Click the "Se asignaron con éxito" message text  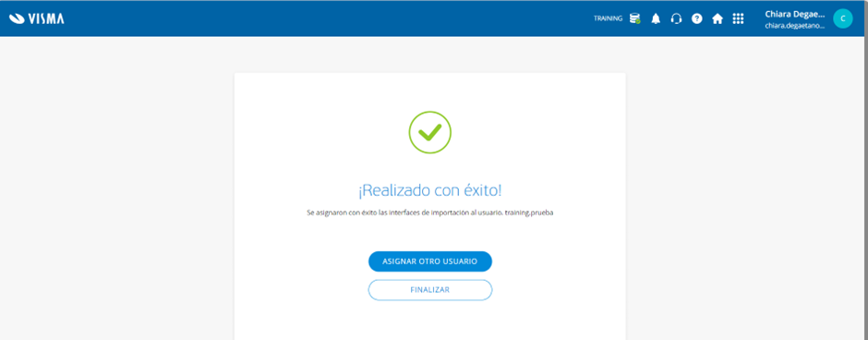click(430, 212)
